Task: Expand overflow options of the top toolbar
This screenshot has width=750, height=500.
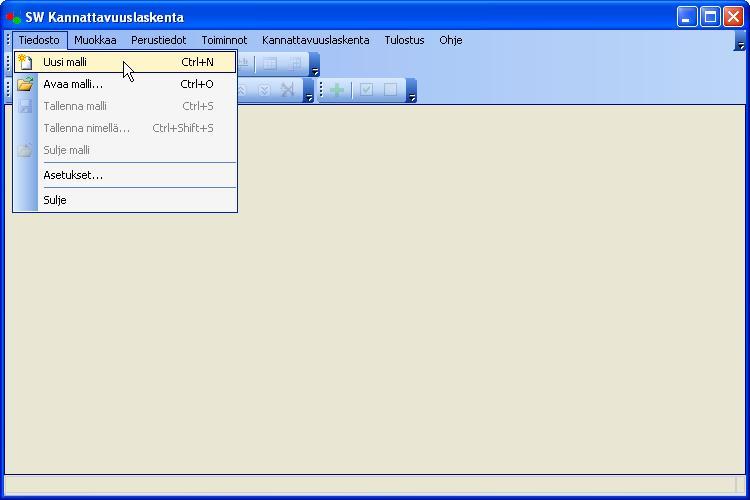Action: pyautogui.click(x=315, y=65)
